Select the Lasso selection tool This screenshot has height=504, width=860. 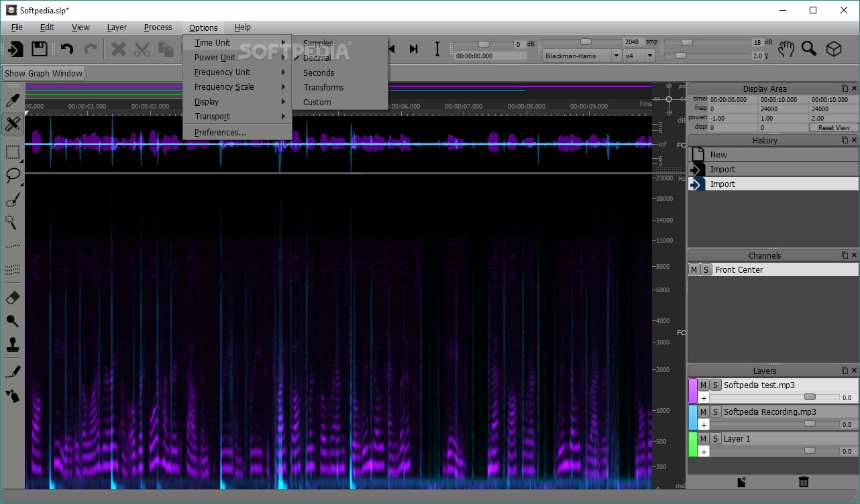point(13,176)
